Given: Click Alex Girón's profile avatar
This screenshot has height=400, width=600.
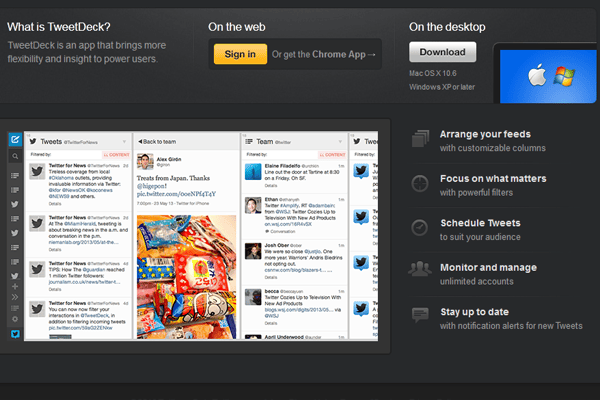Looking at the screenshot, I should (145, 162).
